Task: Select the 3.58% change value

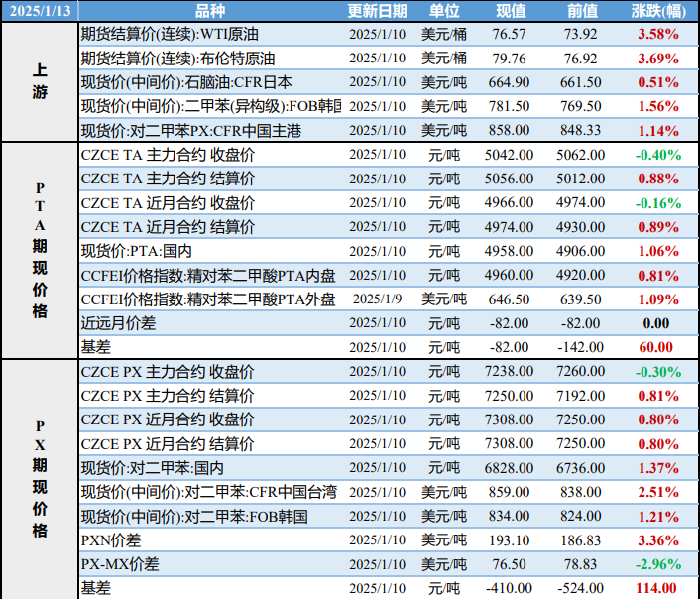Action: point(657,35)
